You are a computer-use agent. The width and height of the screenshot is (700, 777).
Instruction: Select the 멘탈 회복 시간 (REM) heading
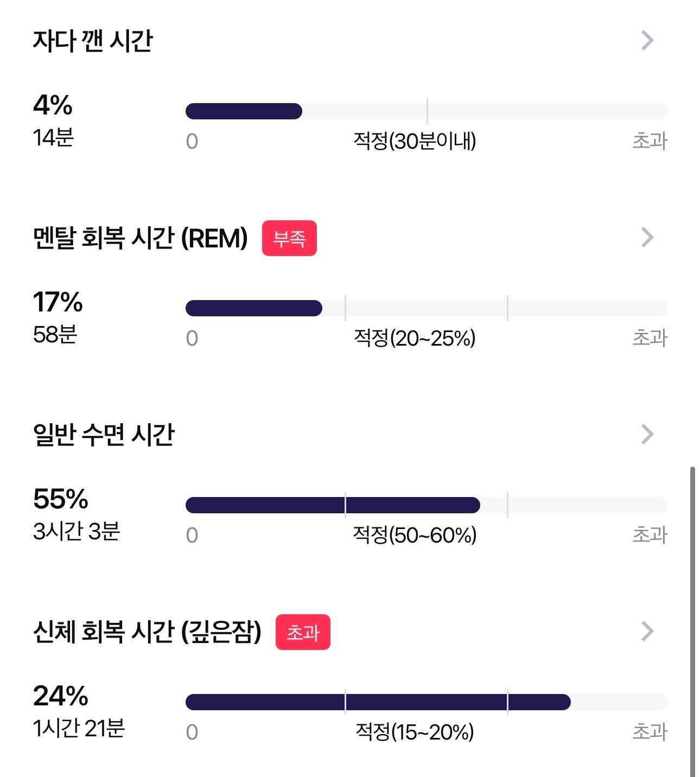click(141, 238)
